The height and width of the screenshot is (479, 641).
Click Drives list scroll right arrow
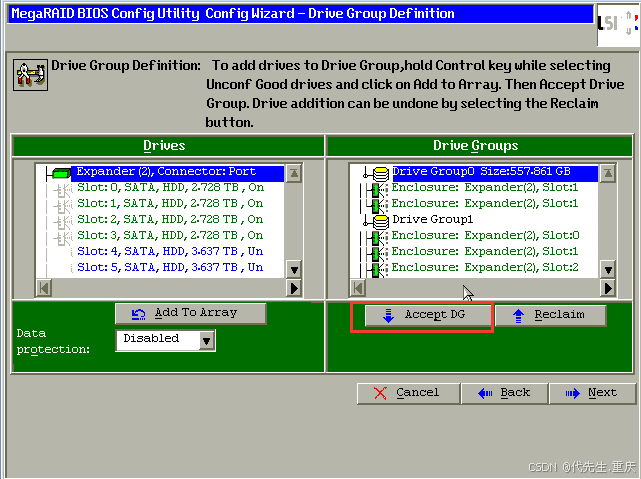point(294,288)
